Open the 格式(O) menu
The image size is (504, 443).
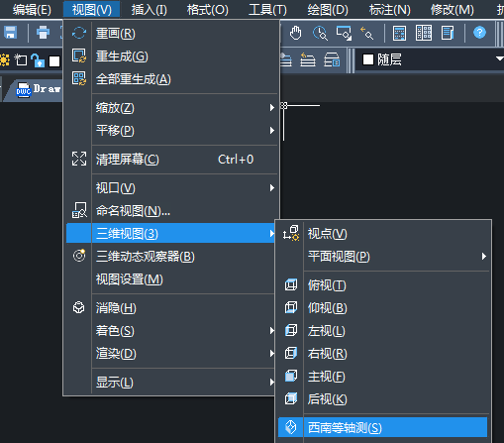pos(207,10)
